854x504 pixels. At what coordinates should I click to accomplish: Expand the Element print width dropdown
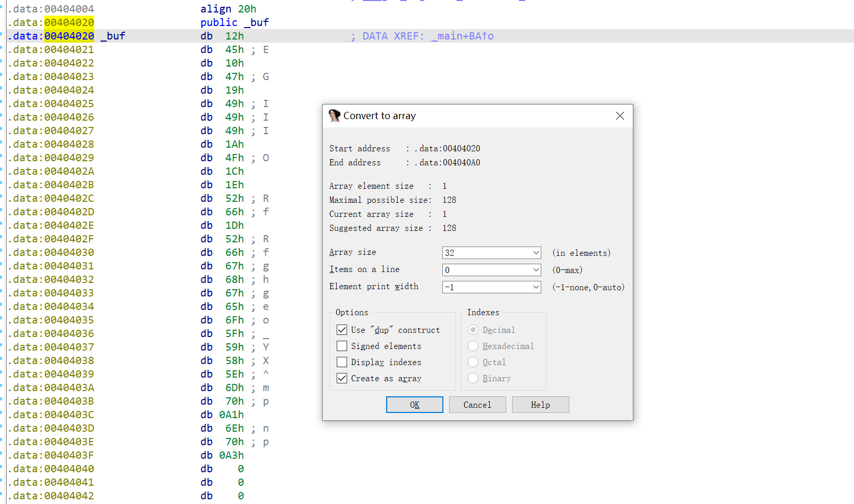(536, 287)
